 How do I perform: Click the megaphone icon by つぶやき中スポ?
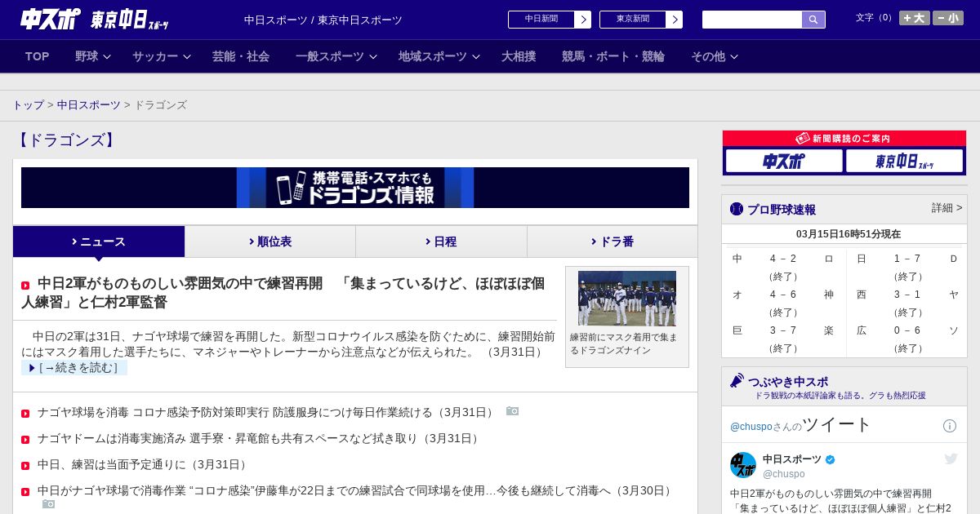tap(737, 381)
